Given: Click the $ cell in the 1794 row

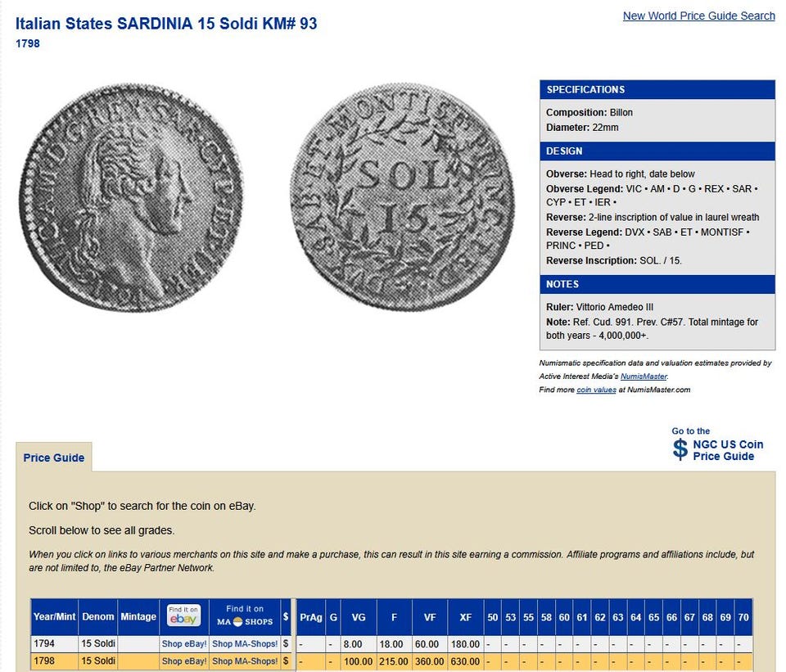Looking at the screenshot, I should pyautogui.click(x=286, y=644).
